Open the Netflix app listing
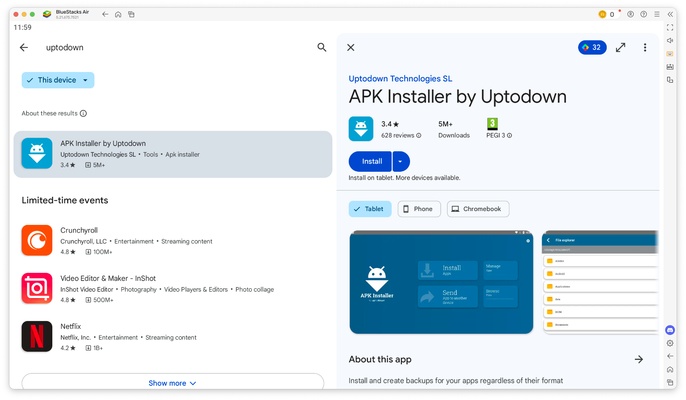 click(x=173, y=337)
